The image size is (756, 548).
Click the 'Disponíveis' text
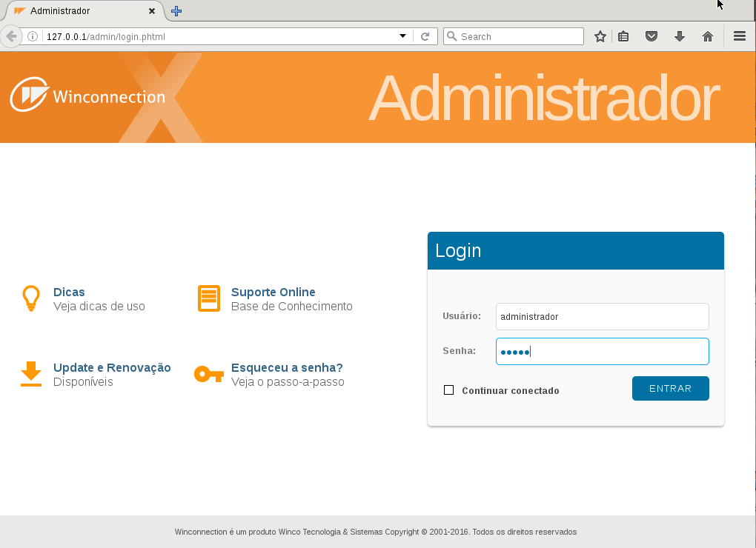click(83, 382)
